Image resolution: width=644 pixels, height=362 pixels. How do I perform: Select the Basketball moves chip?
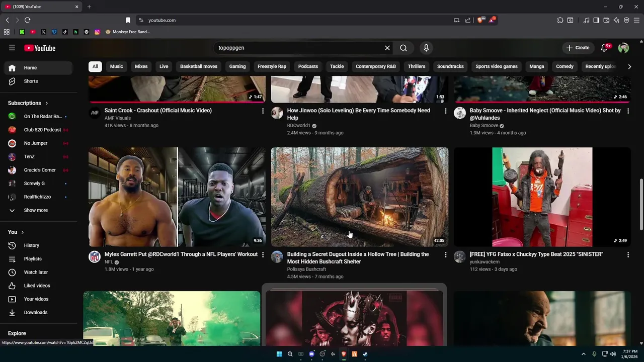[199, 66]
